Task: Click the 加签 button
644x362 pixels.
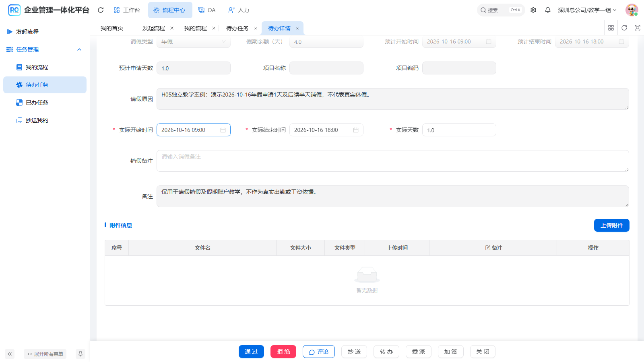Action: [x=451, y=352]
